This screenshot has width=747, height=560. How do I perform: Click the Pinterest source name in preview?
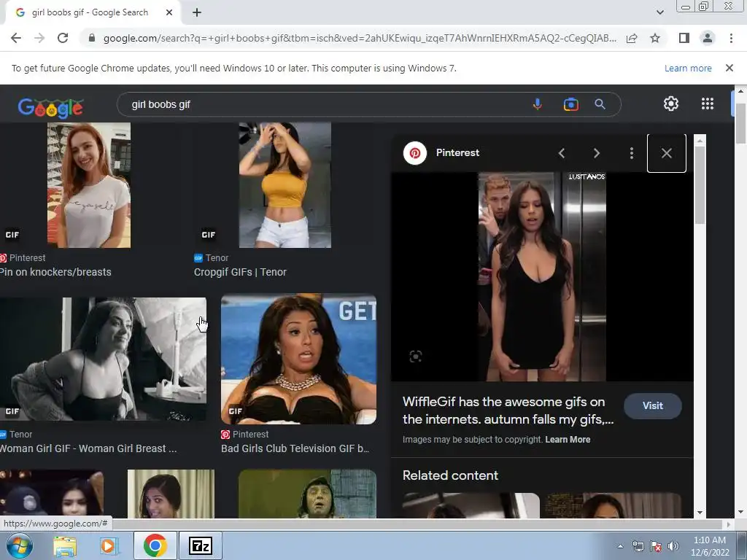457,152
